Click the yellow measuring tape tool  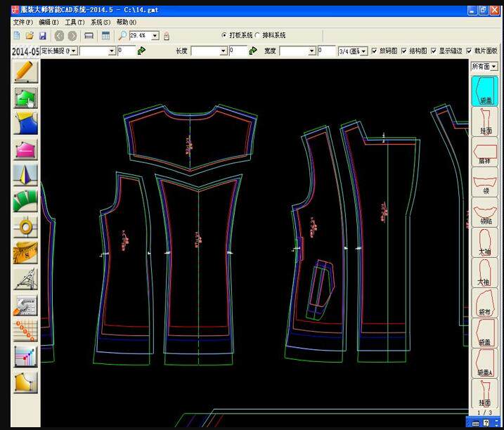(x=25, y=252)
